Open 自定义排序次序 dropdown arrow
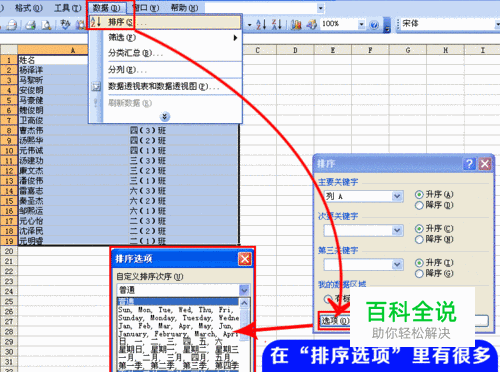The height and width of the screenshot is (372, 500). point(244,290)
